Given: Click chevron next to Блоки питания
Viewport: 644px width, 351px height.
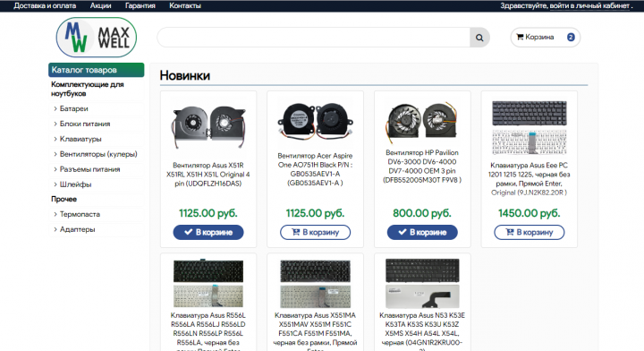Looking at the screenshot, I should (x=55, y=124).
